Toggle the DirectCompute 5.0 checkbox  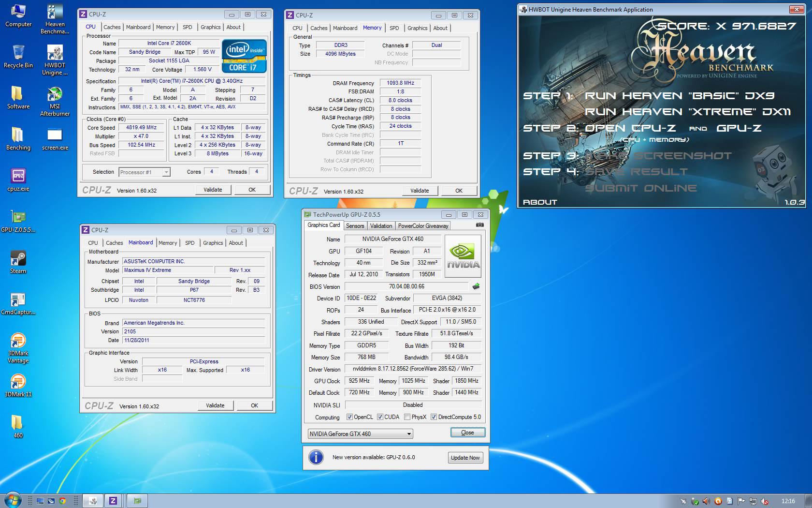[x=434, y=417]
